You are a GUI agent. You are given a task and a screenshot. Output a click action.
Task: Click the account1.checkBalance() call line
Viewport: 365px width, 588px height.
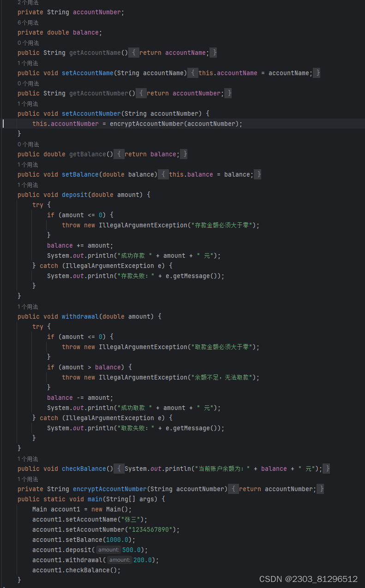77,570
